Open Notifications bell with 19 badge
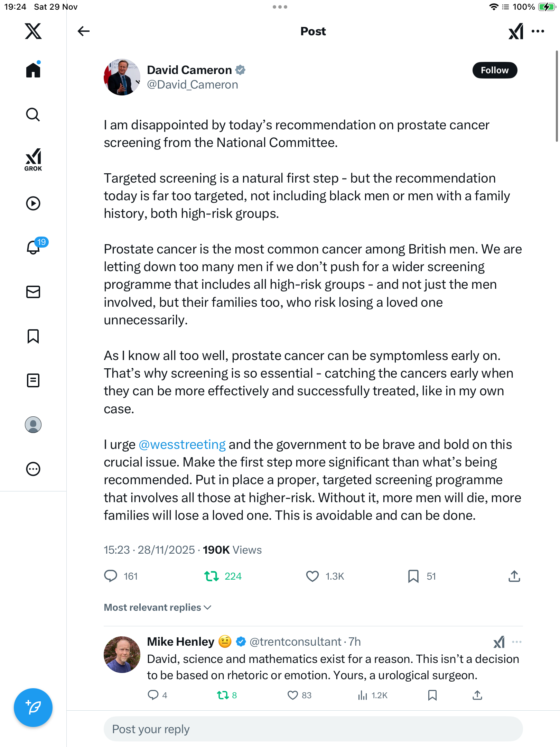The width and height of the screenshot is (560, 747). pos(34,247)
